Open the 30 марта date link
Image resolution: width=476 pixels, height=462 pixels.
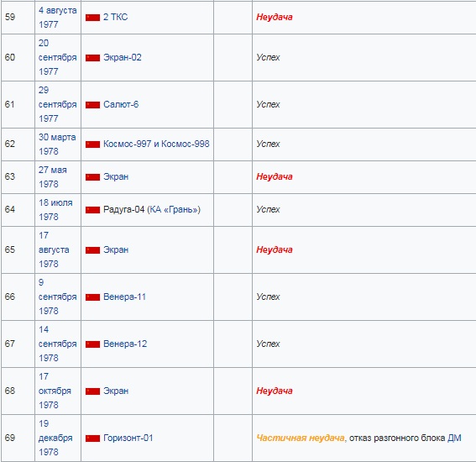(x=57, y=137)
